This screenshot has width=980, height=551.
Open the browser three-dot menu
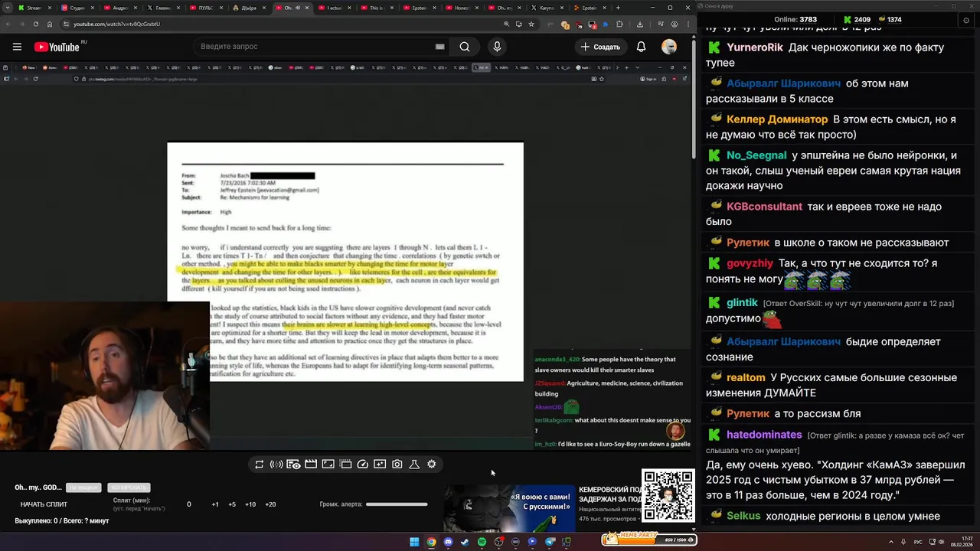(x=688, y=24)
